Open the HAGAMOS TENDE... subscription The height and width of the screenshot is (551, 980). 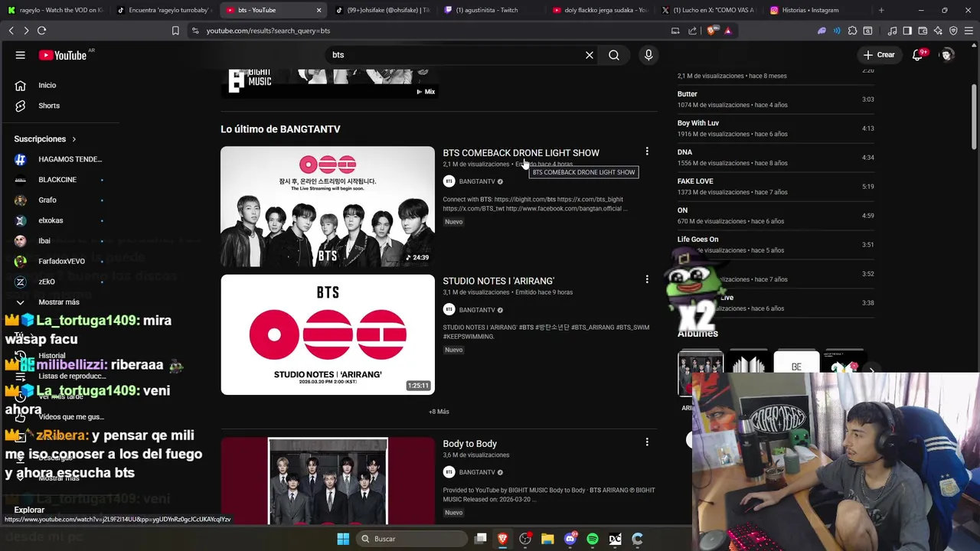click(60, 159)
